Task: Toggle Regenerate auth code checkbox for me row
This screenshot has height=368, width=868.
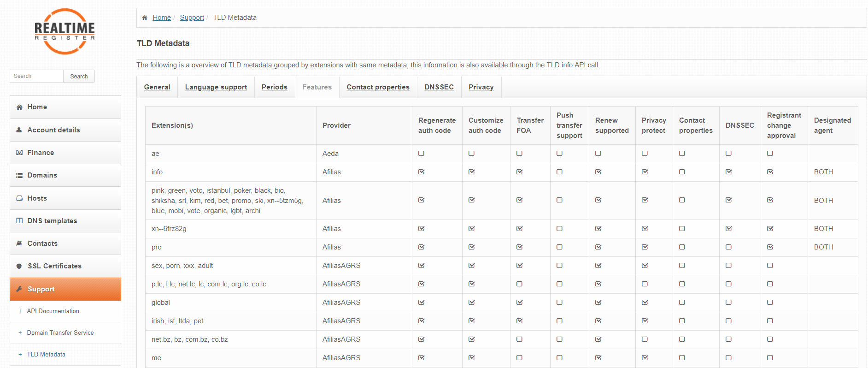Action: pyautogui.click(x=421, y=358)
